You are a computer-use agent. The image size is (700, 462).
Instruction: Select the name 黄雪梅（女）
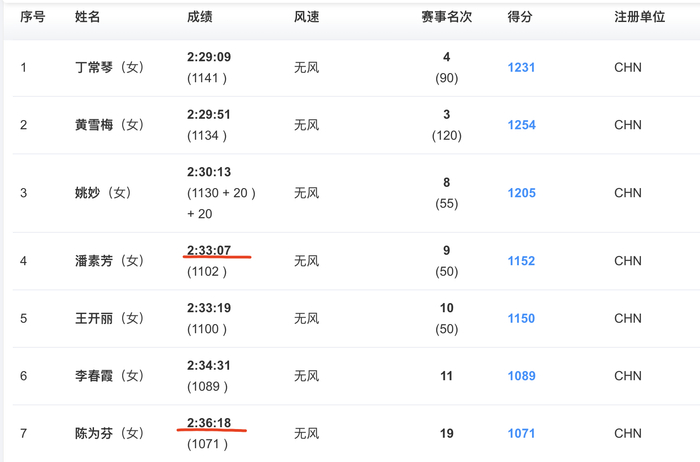click(110, 125)
